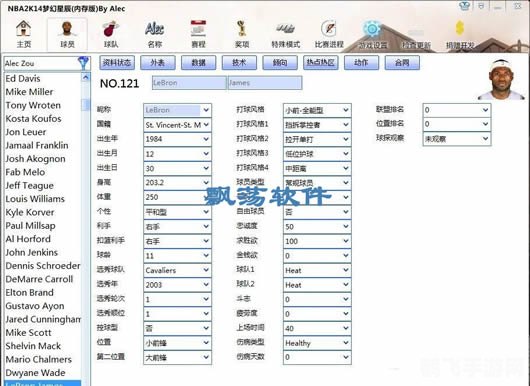The image size is (530, 386).
Task: Select Paul Millsap in player list
Action: 30,225
